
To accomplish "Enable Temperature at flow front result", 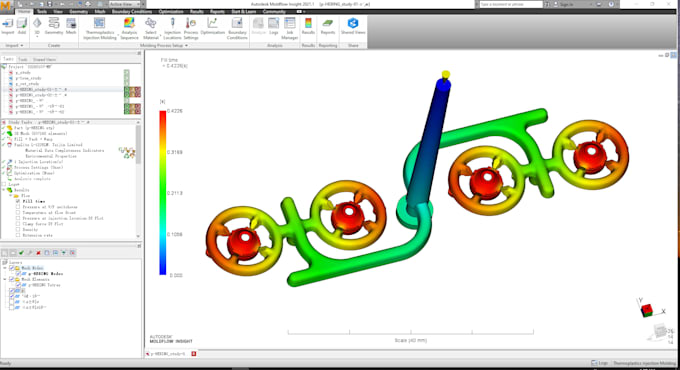I will [x=18, y=213].
